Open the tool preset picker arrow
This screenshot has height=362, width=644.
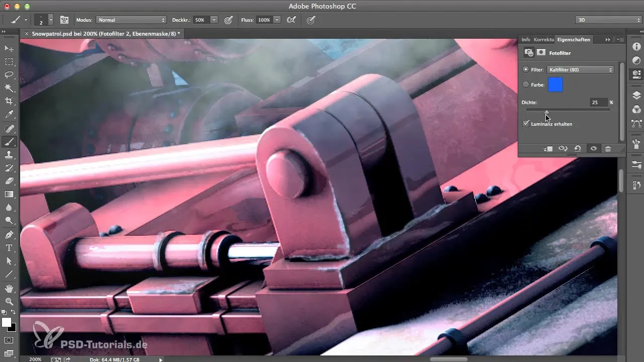point(26,20)
